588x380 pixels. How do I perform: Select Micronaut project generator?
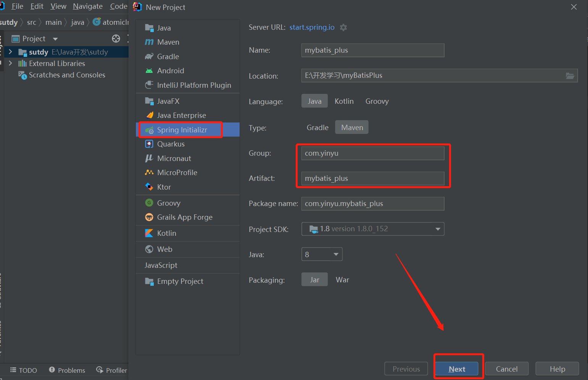click(188, 158)
